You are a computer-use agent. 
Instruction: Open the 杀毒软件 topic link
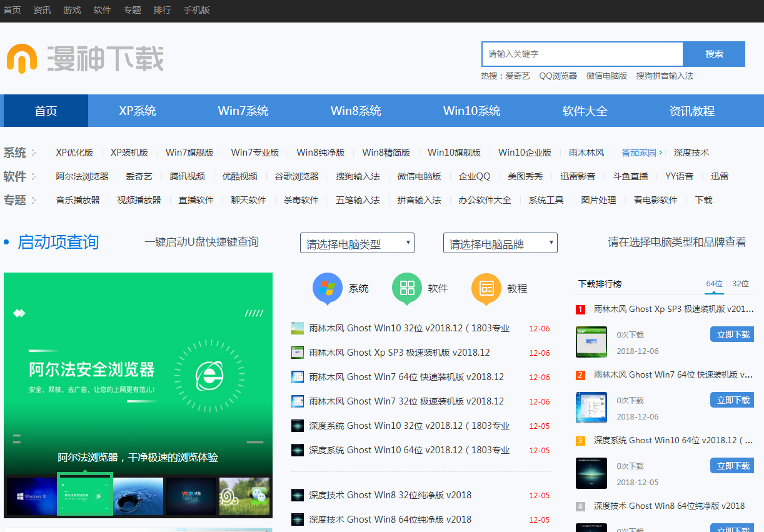[x=301, y=200]
